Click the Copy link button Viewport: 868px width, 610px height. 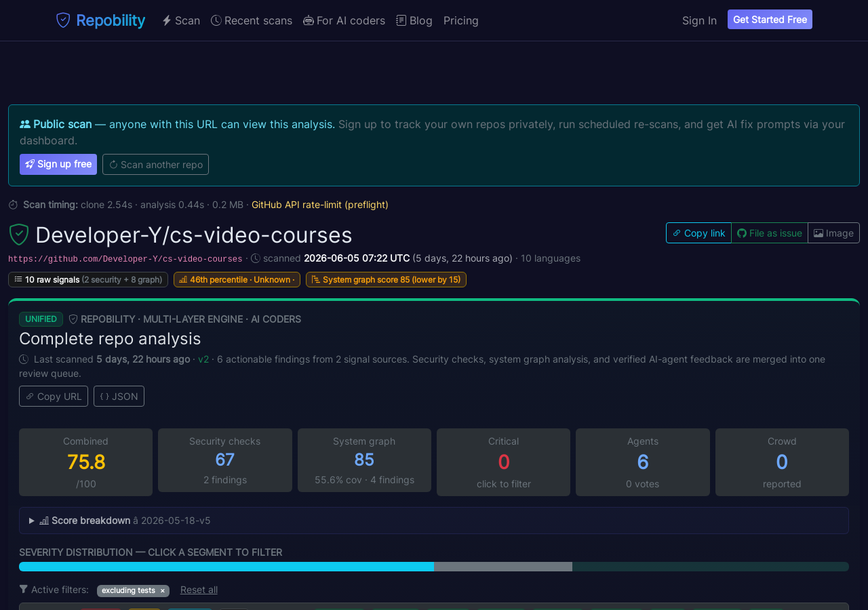point(698,232)
